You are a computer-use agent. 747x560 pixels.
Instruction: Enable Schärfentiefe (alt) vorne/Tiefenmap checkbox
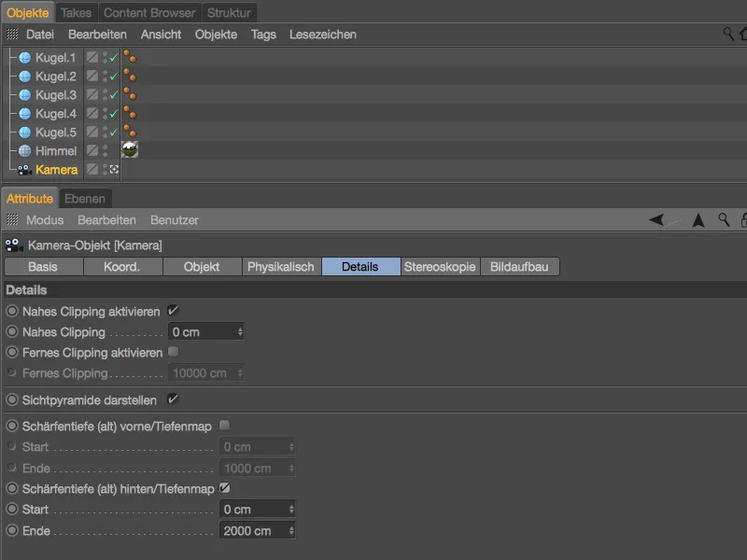click(224, 426)
